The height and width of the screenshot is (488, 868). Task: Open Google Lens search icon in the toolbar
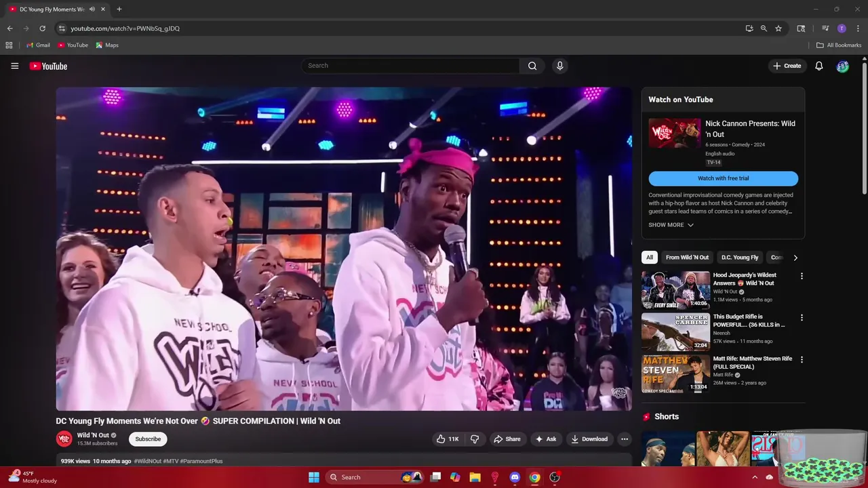click(801, 28)
